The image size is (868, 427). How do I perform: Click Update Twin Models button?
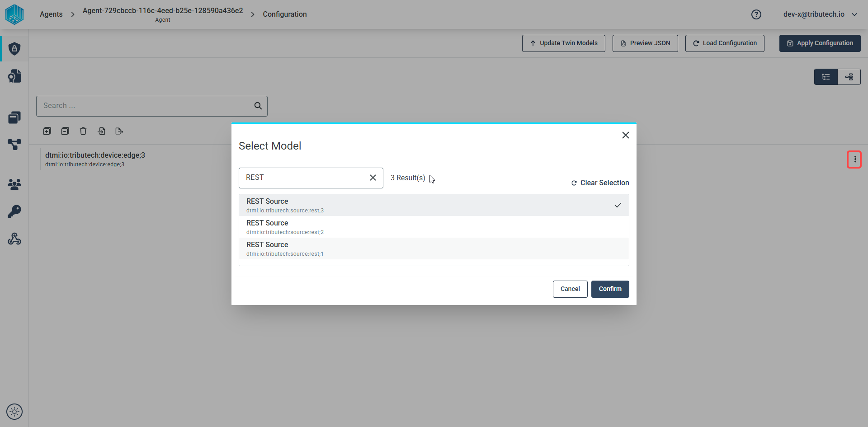[x=564, y=43]
